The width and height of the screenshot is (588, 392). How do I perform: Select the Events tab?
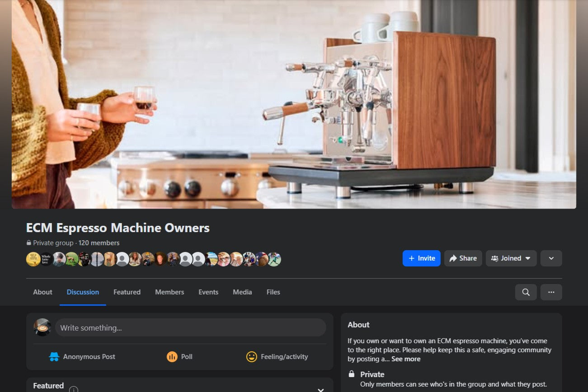(208, 292)
